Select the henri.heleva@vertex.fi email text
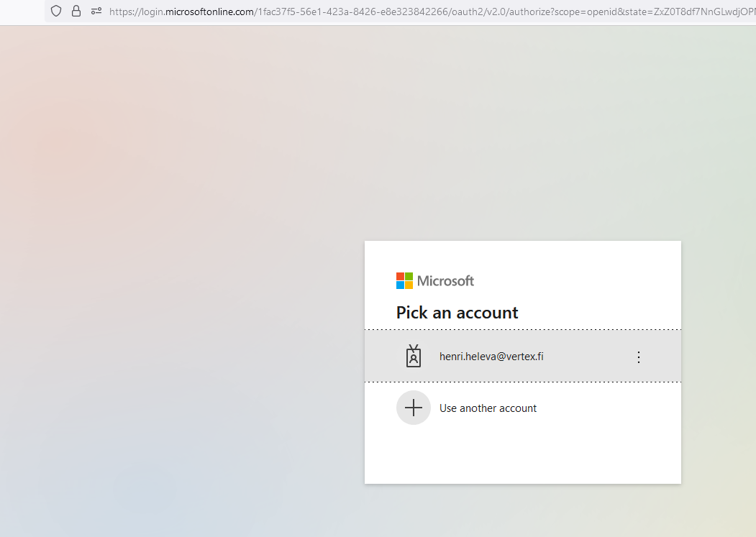 coord(491,356)
